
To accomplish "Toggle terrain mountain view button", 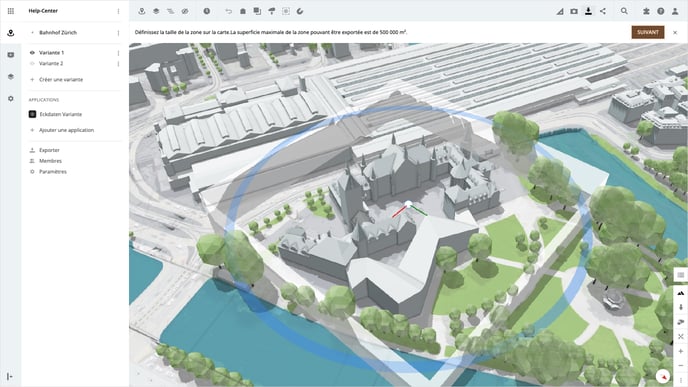I will tap(681, 293).
